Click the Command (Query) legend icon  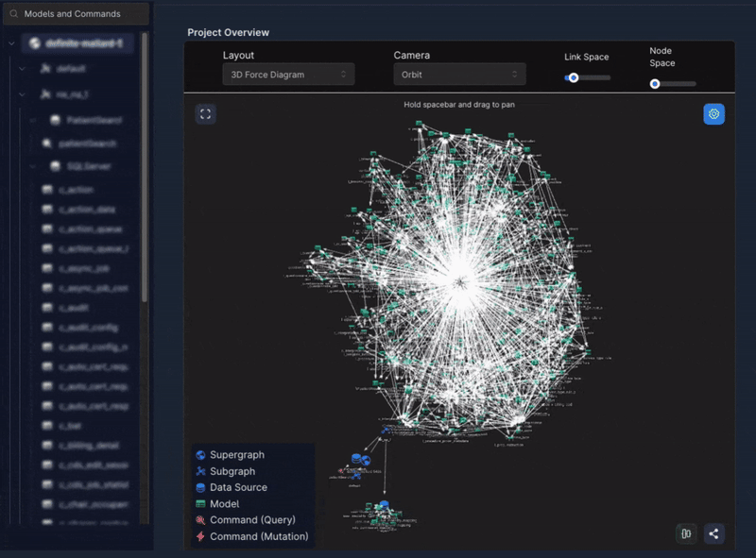[200, 520]
